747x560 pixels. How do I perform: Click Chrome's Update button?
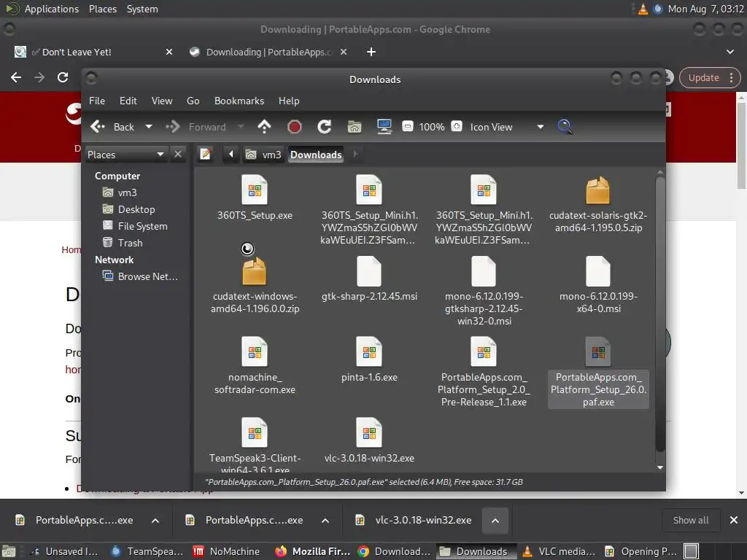click(709, 77)
